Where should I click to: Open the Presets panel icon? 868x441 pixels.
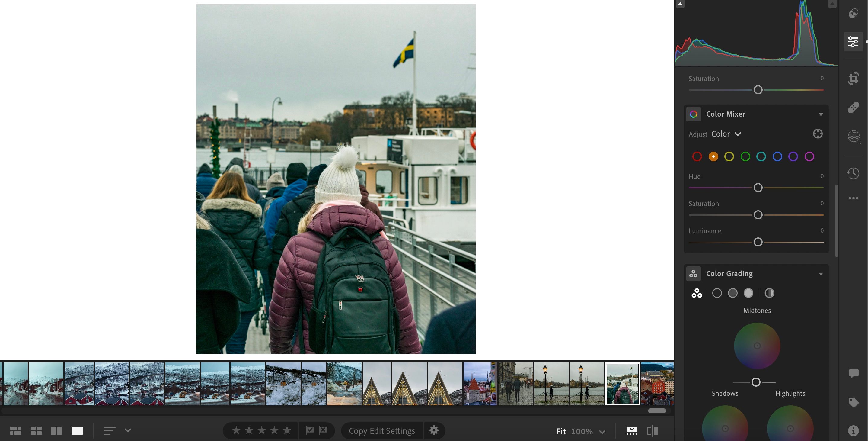[x=853, y=14]
